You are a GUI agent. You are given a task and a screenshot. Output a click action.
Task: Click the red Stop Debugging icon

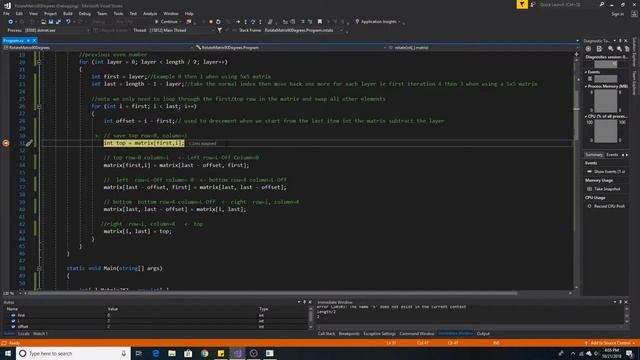211,22
